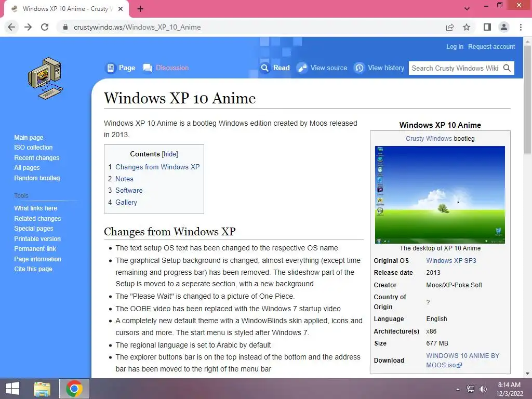Image resolution: width=532 pixels, height=399 pixels.
Task: Open the Windows XP SP3 link
Action: 451,261
